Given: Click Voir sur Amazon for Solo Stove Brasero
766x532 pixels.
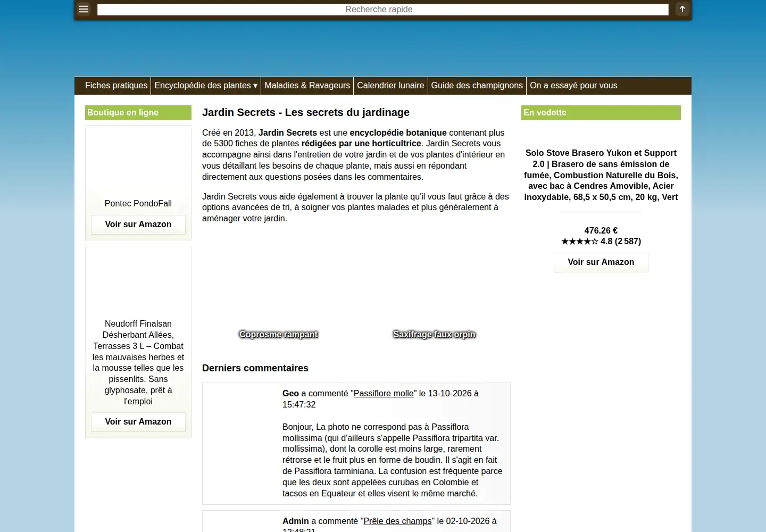Looking at the screenshot, I should click(x=601, y=262).
